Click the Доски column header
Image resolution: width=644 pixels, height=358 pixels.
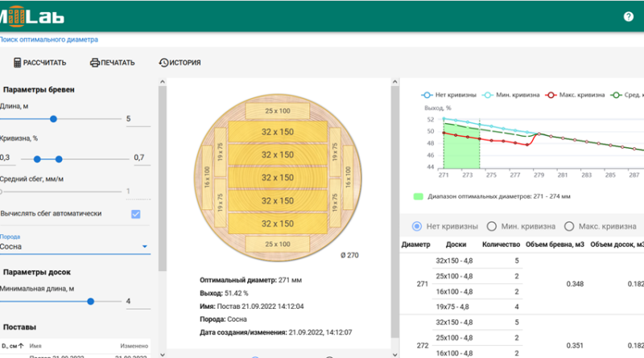(456, 245)
